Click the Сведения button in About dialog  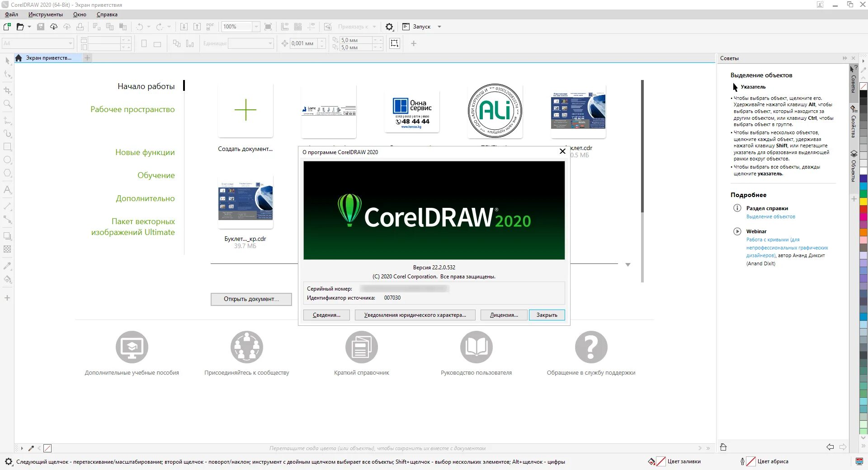point(326,315)
